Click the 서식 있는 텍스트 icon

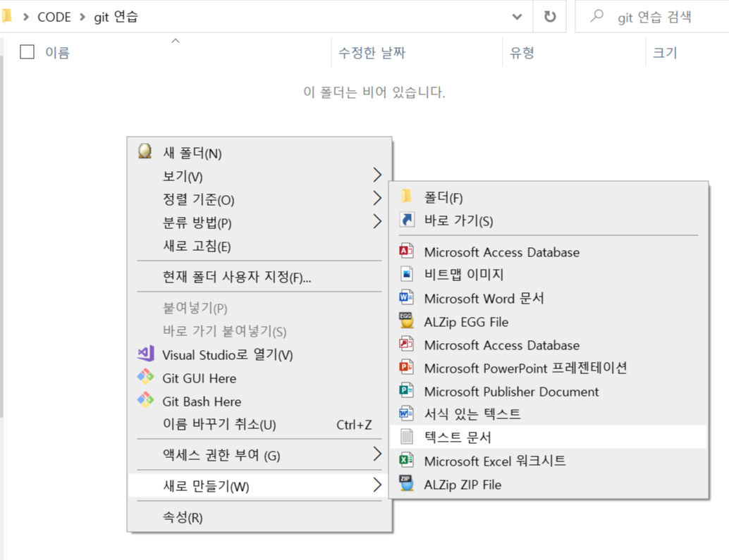click(406, 413)
